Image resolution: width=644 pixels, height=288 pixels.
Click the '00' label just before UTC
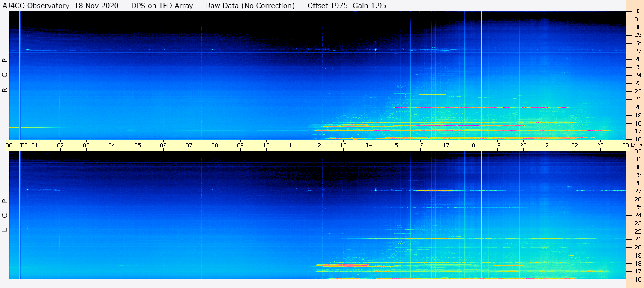click(9, 145)
